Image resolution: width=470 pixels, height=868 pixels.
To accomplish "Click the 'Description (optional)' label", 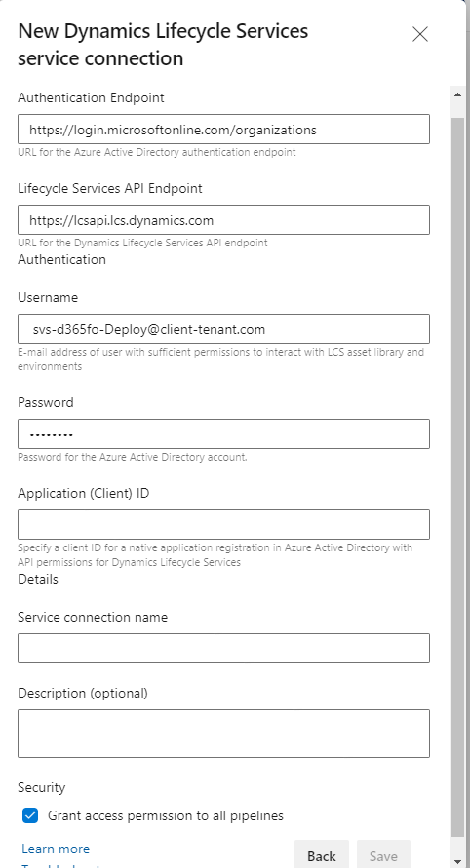I will pyautogui.click(x=83, y=693).
